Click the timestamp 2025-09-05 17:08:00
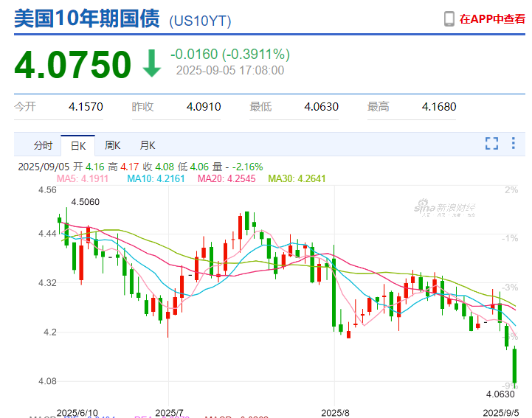The height and width of the screenshot is (418, 532). [230, 71]
